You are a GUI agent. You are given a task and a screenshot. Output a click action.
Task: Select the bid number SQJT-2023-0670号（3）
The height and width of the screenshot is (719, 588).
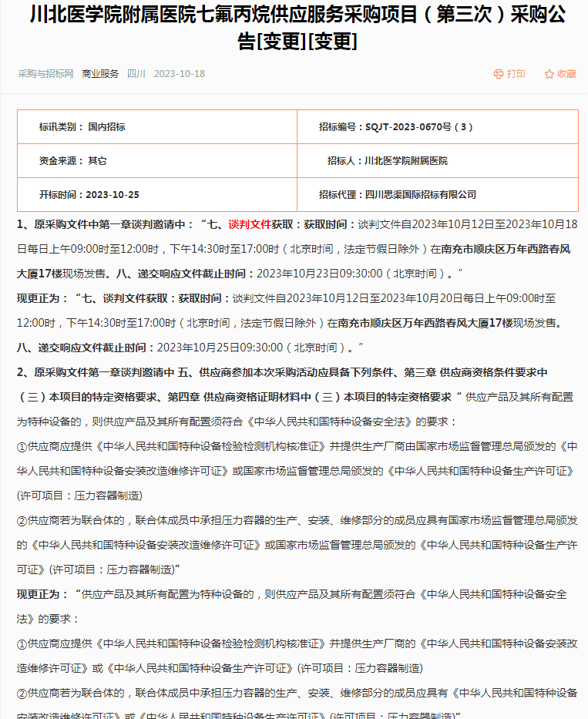pyautogui.click(x=418, y=127)
